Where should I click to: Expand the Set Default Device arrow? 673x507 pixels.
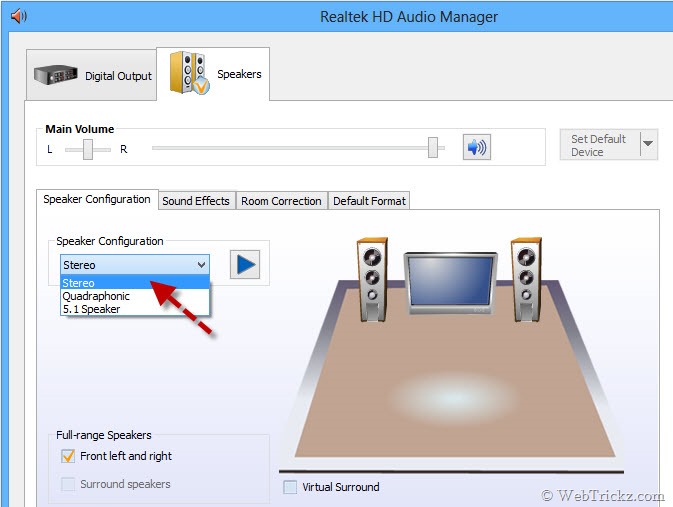[x=649, y=144]
